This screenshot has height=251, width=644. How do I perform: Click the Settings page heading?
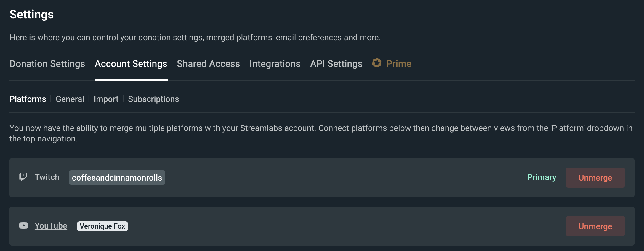click(32, 14)
